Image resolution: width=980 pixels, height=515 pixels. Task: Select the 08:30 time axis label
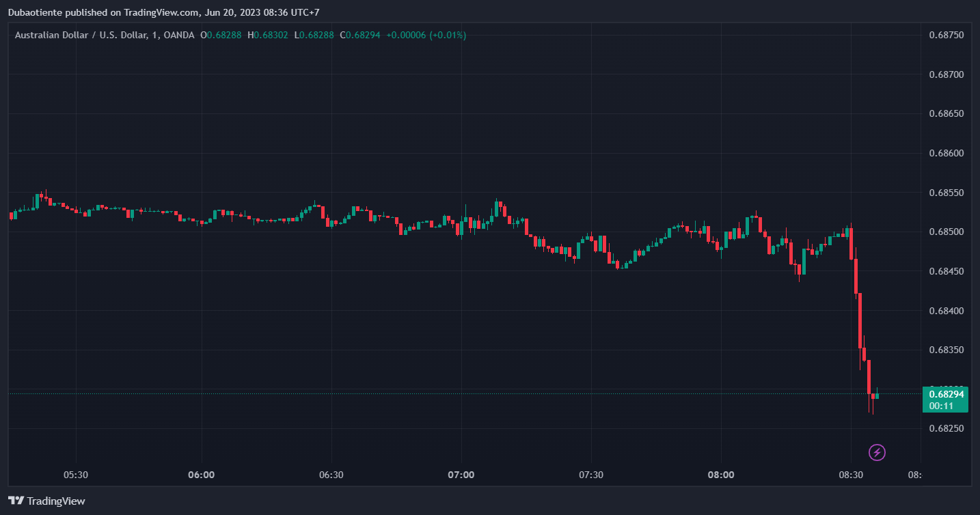click(x=851, y=475)
